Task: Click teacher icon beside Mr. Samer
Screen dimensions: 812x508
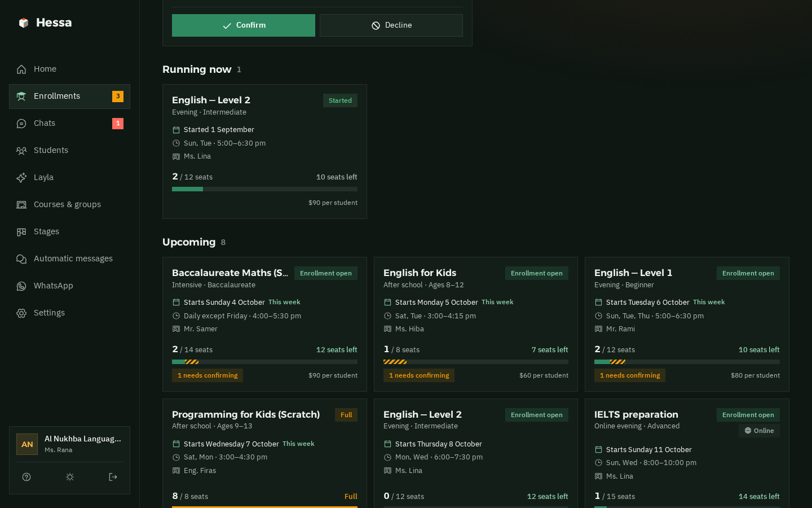Action: click(x=176, y=329)
